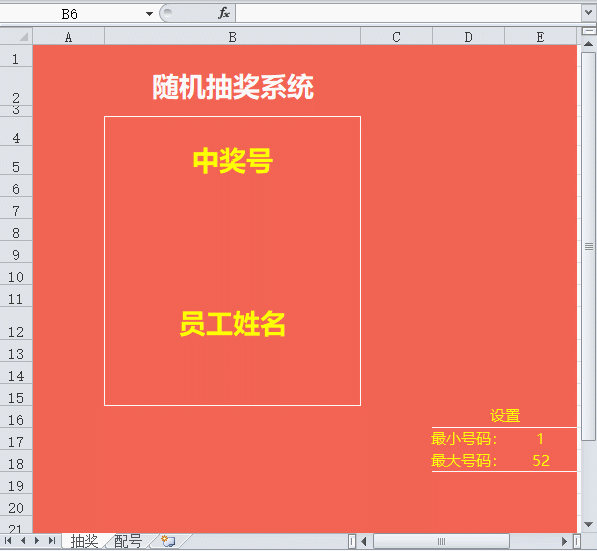Click the 设置 label cell
Image resolution: width=597 pixels, height=551 pixels.
click(504, 415)
